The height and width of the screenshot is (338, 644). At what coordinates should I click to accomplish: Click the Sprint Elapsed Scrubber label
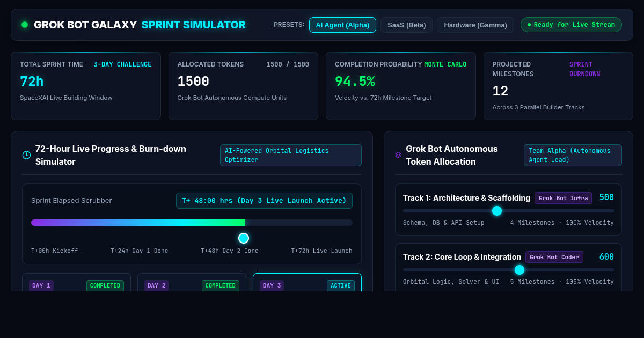point(71,201)
